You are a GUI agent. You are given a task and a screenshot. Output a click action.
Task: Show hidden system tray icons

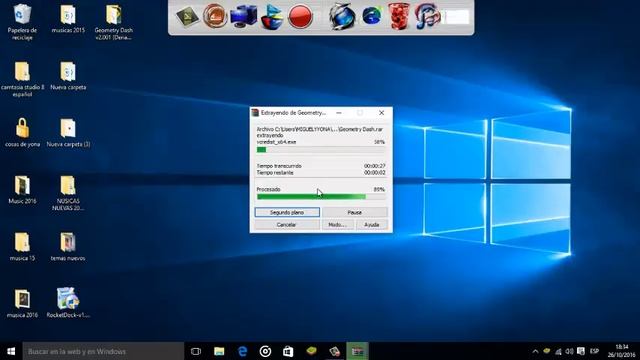pyautogui.click(x=535, y=351)
